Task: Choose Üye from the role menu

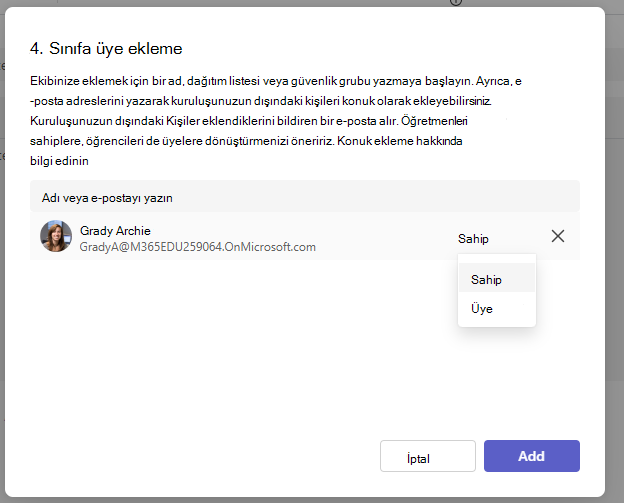Action: pyautogui.click(x=497, y=308)
